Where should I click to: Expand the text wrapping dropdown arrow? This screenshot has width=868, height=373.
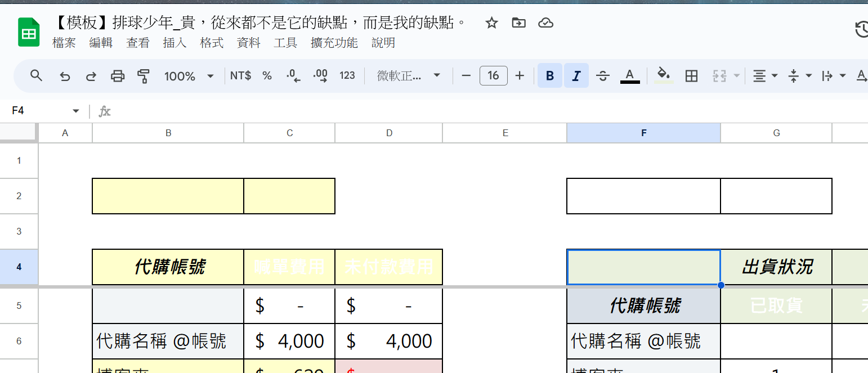click(x=843, y=76)
